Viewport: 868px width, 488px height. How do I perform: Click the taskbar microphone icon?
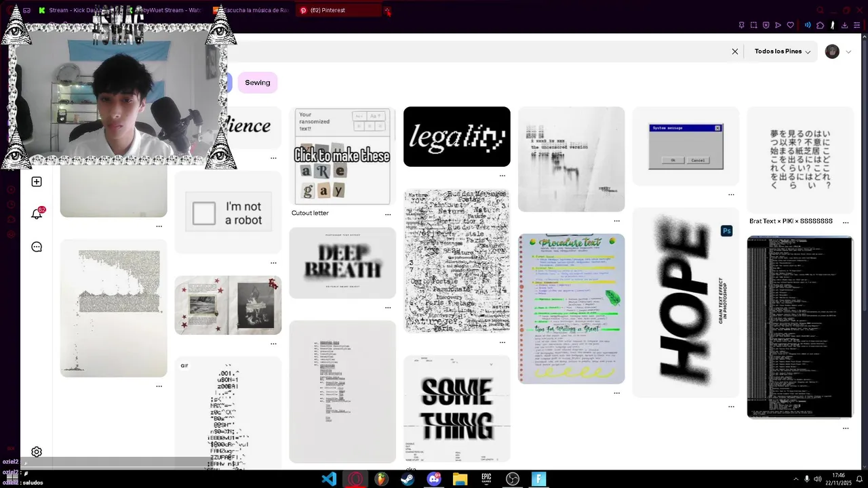click(806, 479)
